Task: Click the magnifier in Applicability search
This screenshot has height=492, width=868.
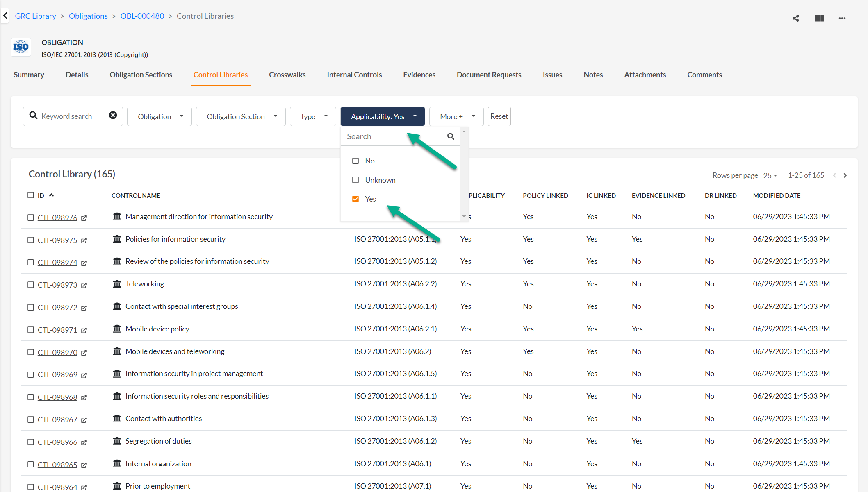Action: tap(451, 136)
